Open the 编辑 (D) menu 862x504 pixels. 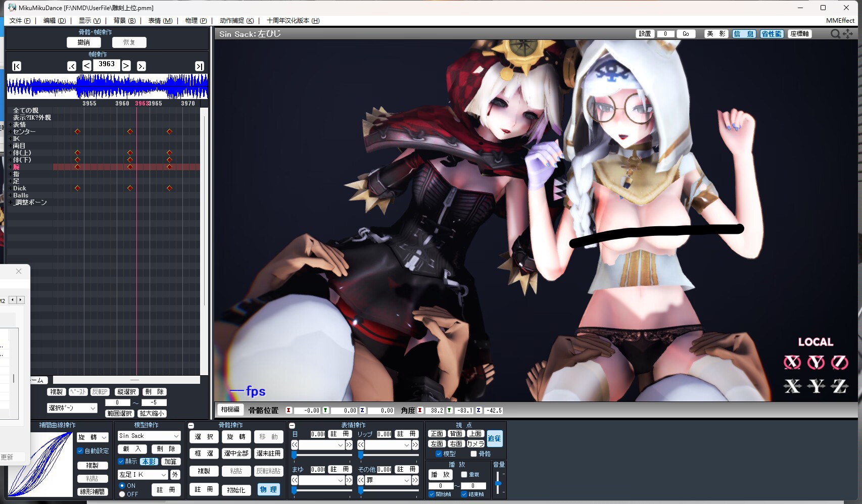coord(55,21)
